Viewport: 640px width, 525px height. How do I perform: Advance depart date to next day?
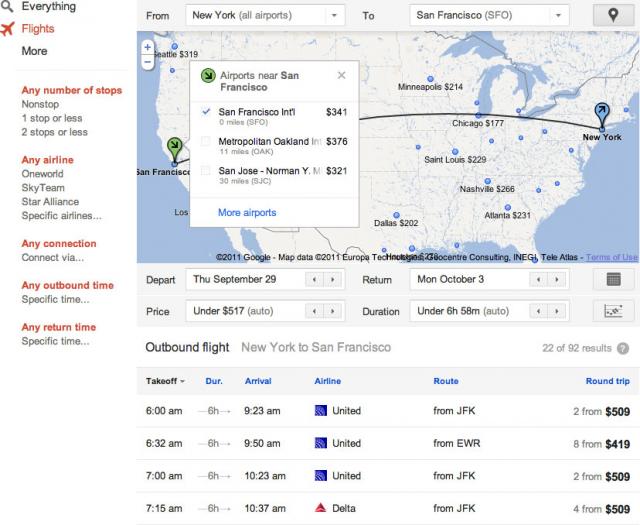coord(333,280)
